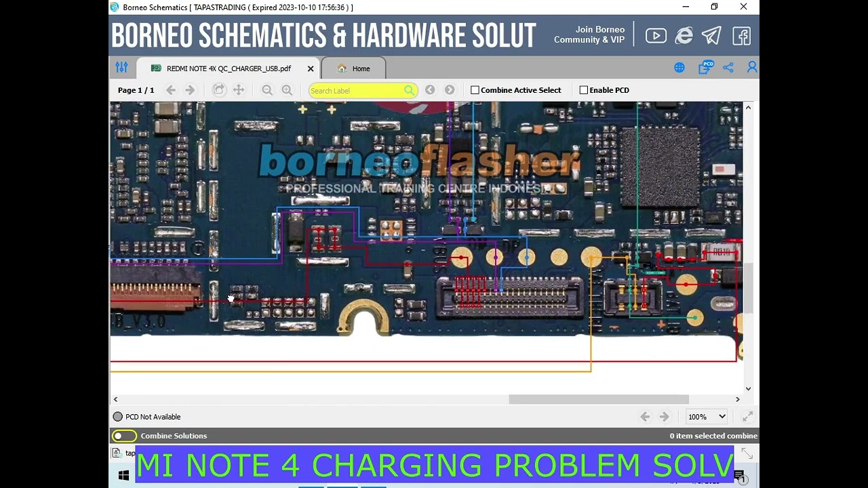Open the Facebook icon in the banner
The image size is (868, 488).
741,36
